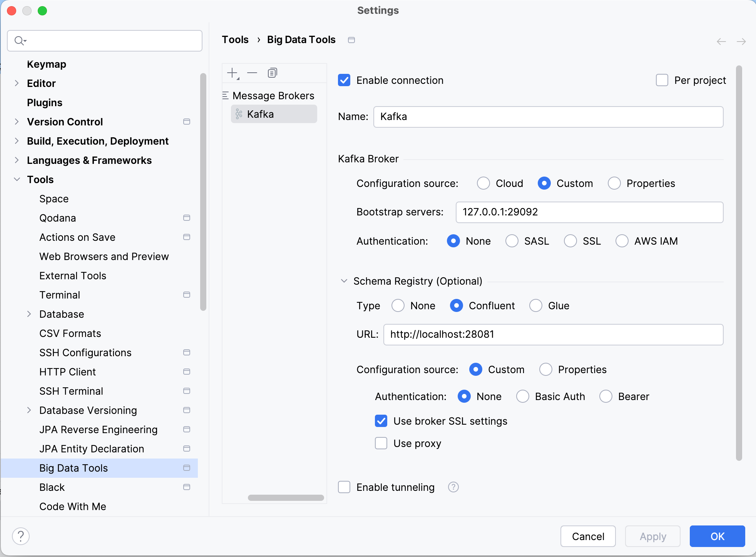Click horizontal scrollbar under connections list

click(286, 497)
